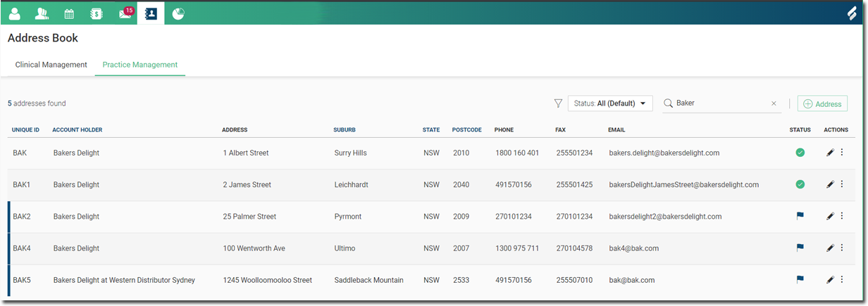This screenshot has height=306, width=868.
Task: Open more actions menu for BAK1 row
Action: pyautogui.click(x=842, y=184)
